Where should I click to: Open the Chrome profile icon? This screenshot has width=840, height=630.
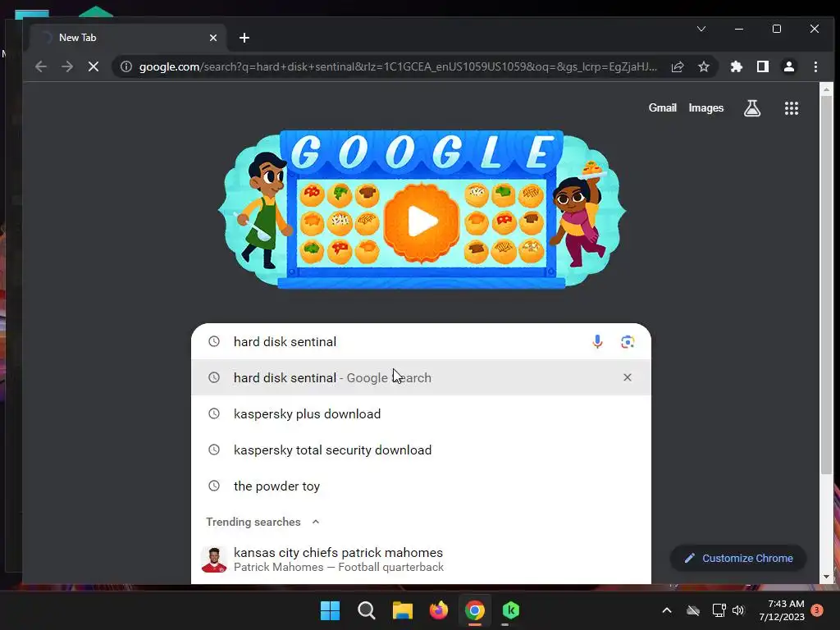coord(789,66)
